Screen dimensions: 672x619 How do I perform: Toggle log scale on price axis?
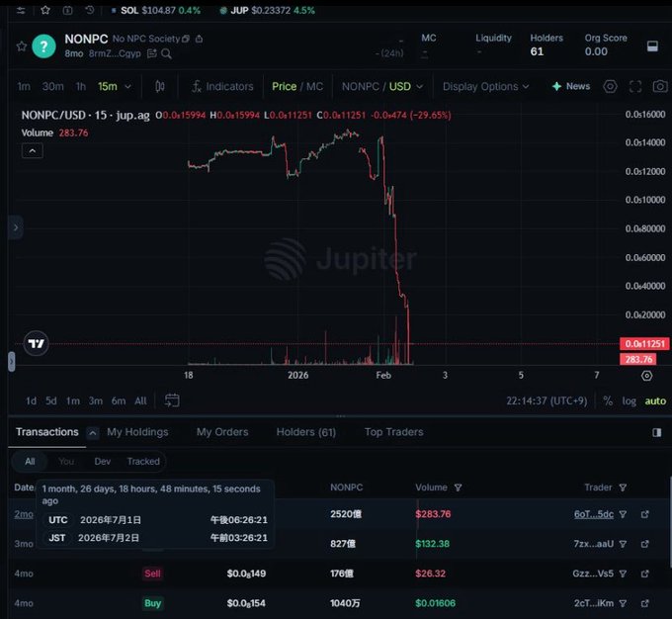[x=629, y=401]
